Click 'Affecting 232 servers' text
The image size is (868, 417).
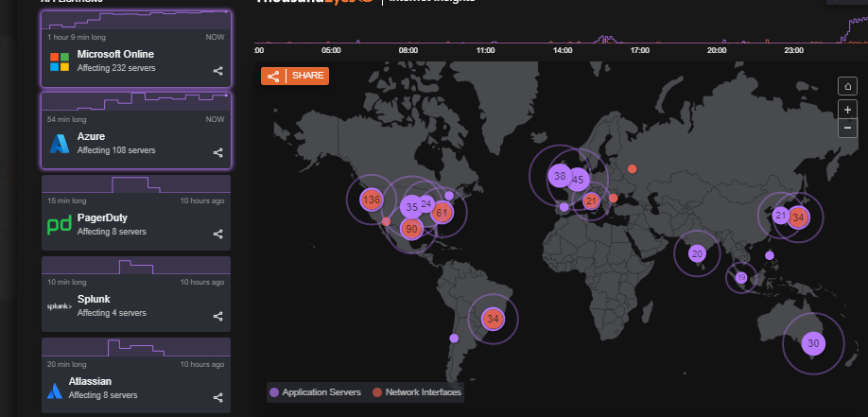(x=116, y=68)
